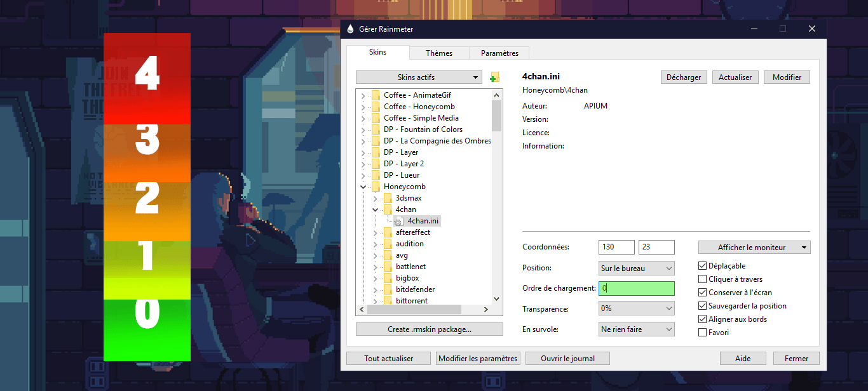Click the Coffee - AnimateGif folder icon

376,95
